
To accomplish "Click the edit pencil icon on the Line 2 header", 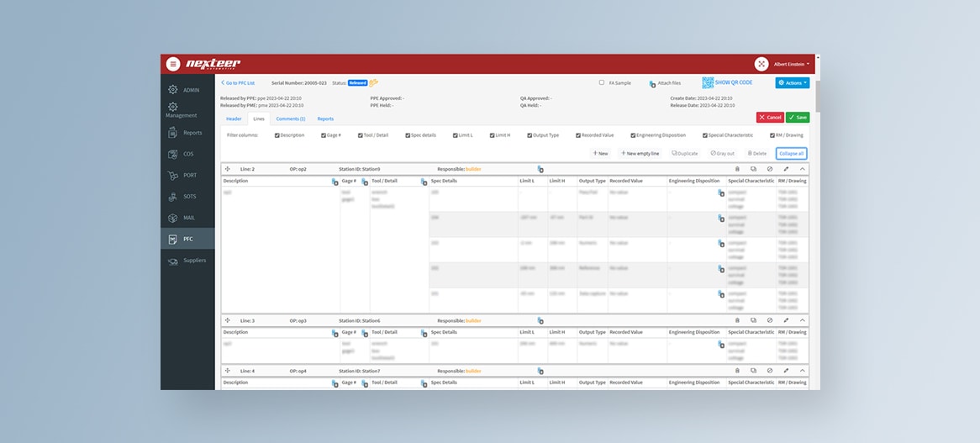I will tap(786, 169).
